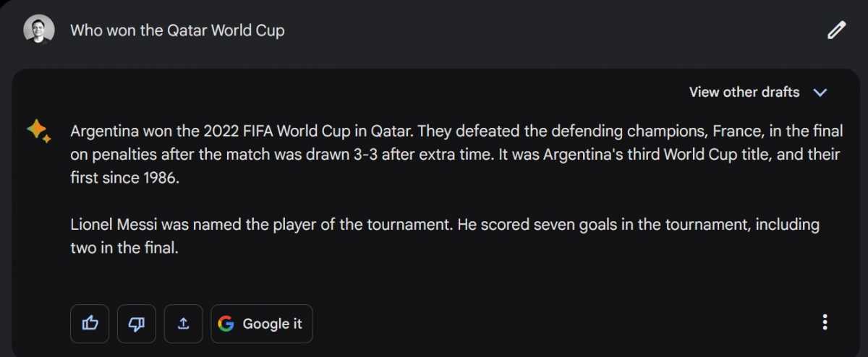
Task: Open the View other drafts label
Action: pos(744,93)
